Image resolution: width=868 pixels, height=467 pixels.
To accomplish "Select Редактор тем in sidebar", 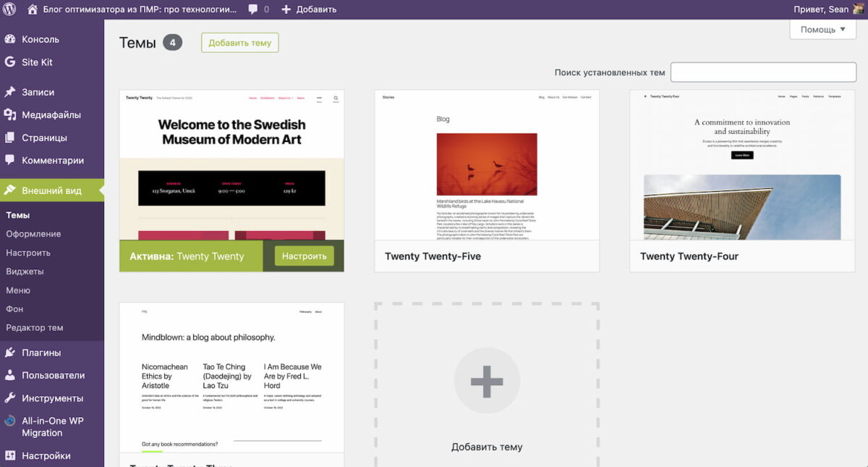I will point(35,328).
